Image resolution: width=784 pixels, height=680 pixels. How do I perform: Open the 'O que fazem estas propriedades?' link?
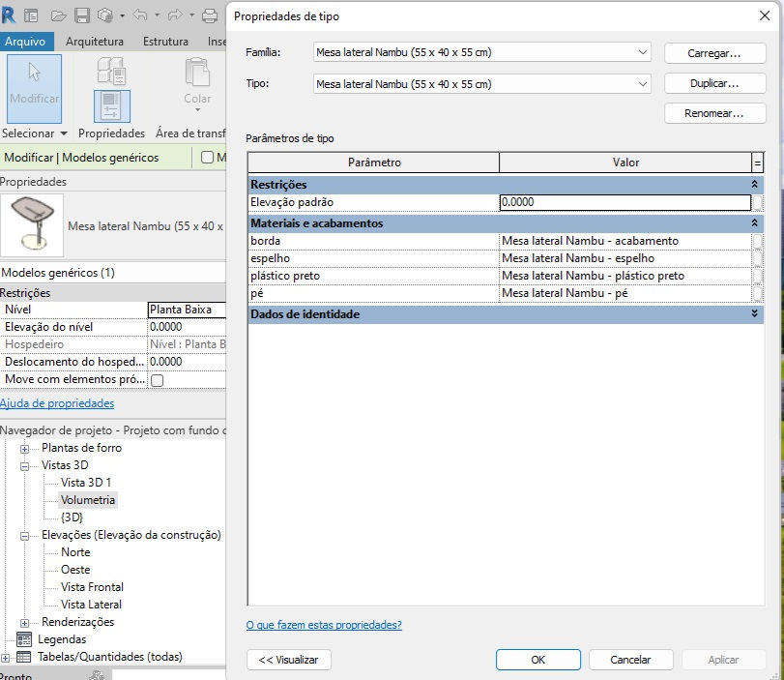pos(324,625)
